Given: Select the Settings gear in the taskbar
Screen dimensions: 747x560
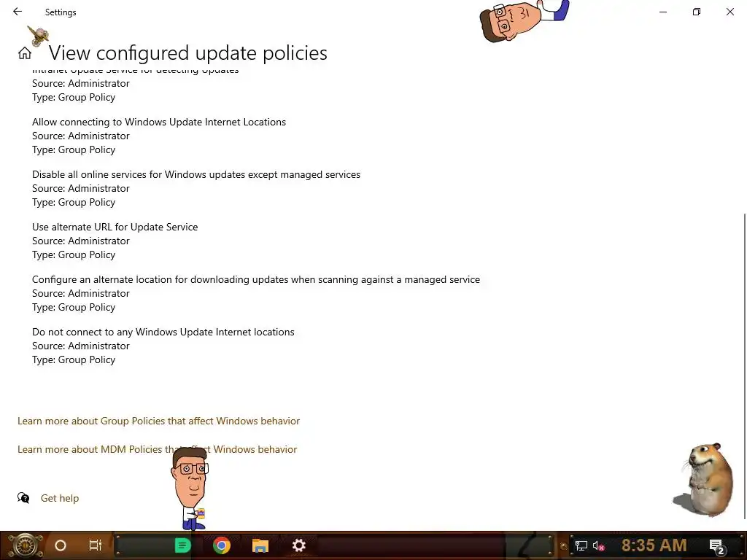Looking at the screenshot, I should 298,545.
